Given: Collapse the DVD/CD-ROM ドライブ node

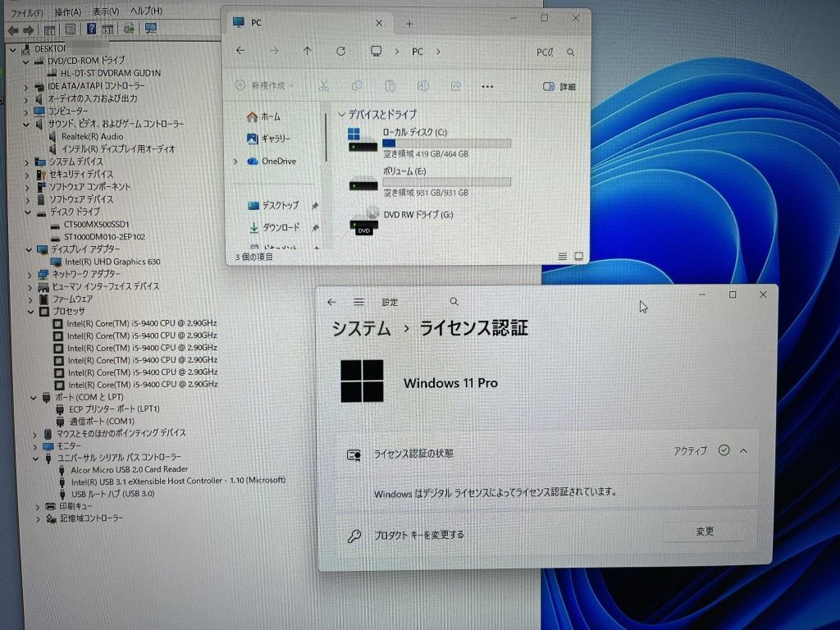Looking at the screenshot, I should point(25,62).
